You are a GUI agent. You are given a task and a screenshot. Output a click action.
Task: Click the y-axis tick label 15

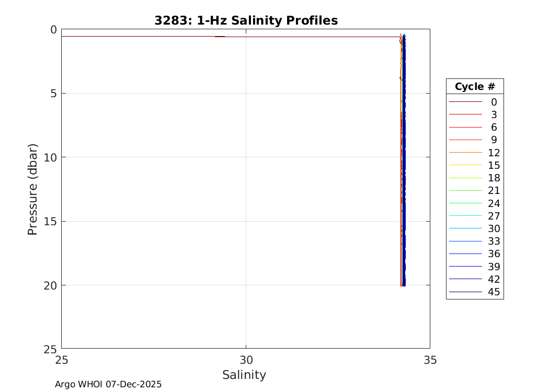pyautogui.click(x=49, y=221)
